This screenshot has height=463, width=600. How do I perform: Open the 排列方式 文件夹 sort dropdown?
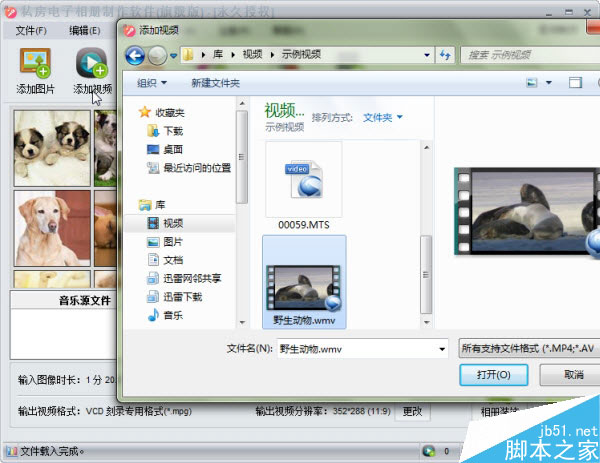click(382, 117)
